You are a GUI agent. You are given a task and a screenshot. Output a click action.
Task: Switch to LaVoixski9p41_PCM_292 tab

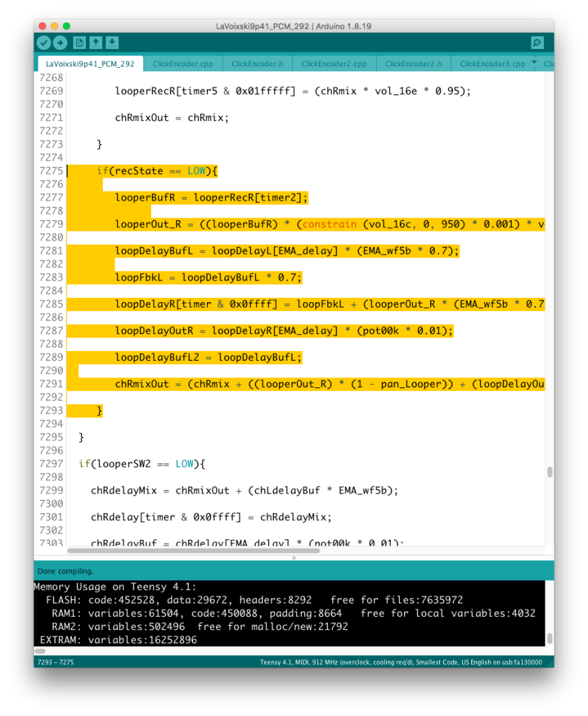tap(90, 64)
